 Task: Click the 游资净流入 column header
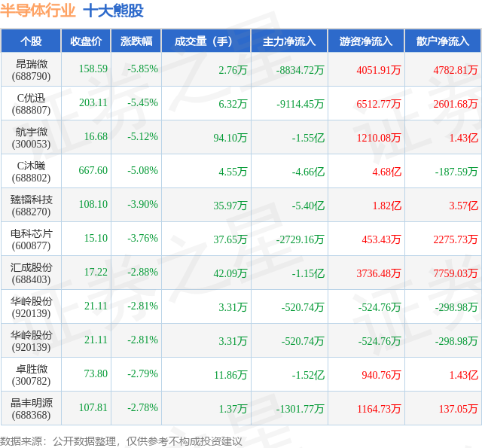tap(366, 41)
